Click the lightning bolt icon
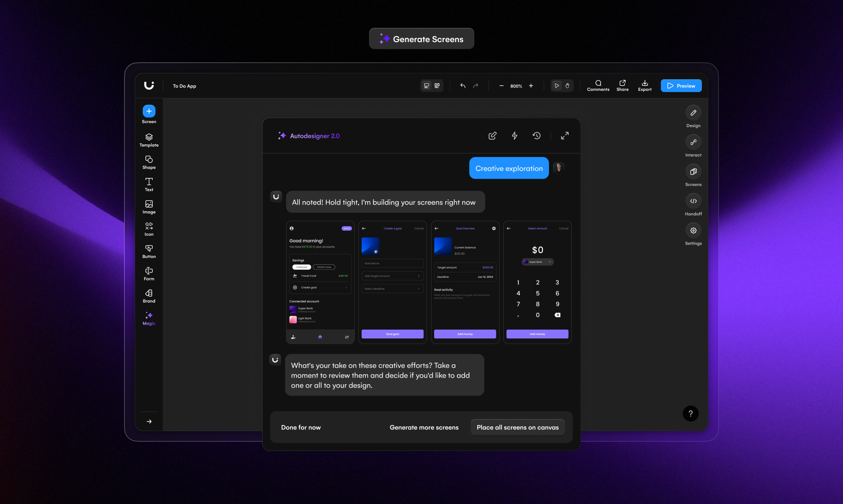The height and width of the screenshot is (504, 843). [514, 136]
